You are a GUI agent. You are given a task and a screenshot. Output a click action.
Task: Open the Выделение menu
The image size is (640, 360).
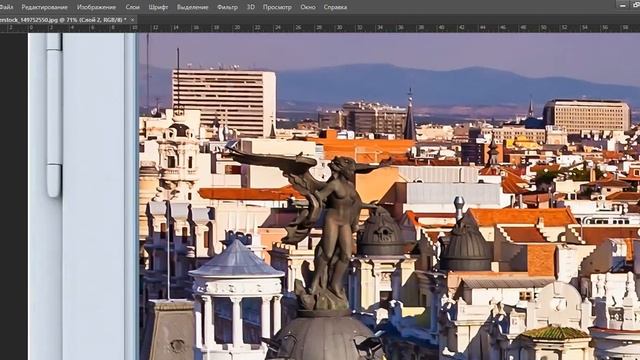[192, 7]
